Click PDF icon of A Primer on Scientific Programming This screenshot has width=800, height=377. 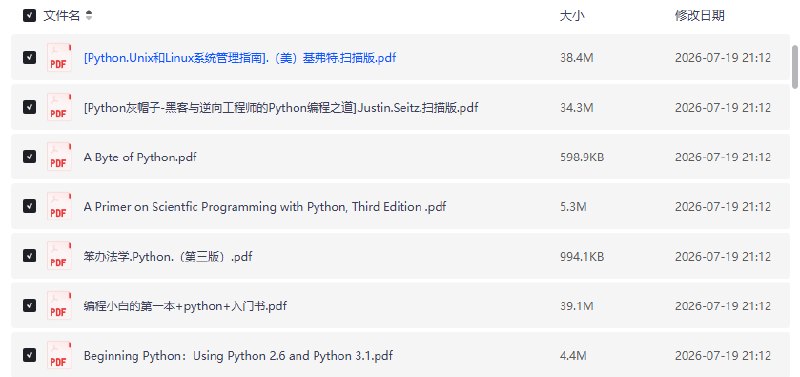pyautogui.click(x=59, y=206)
